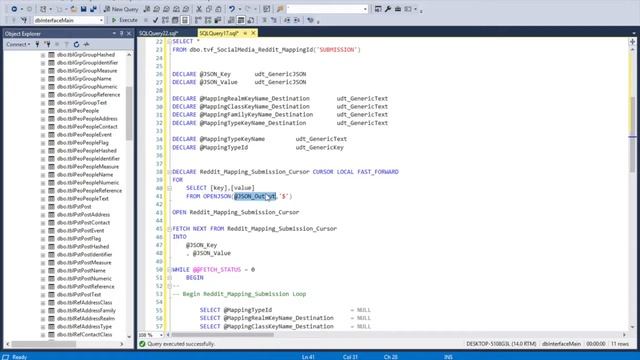Click 'Query executed successfully' status text
This screenshot has width=640, height=360.
[181, 344]
